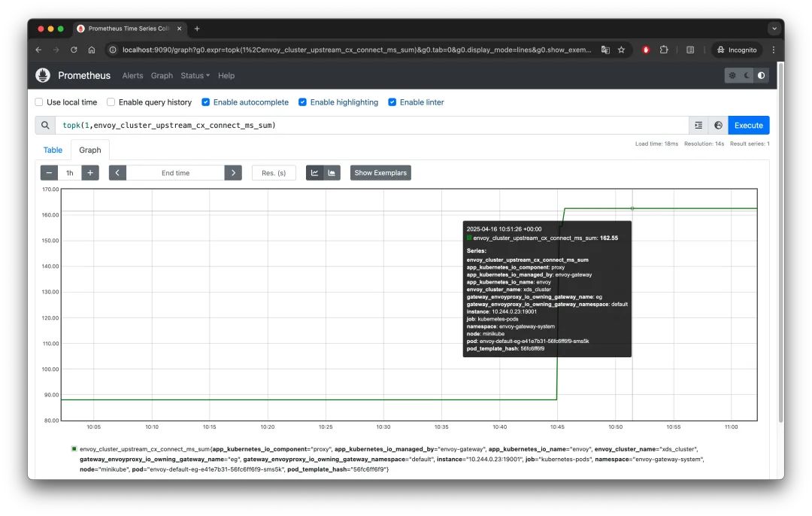Click the data point marker on the graph

coord(632,208)
